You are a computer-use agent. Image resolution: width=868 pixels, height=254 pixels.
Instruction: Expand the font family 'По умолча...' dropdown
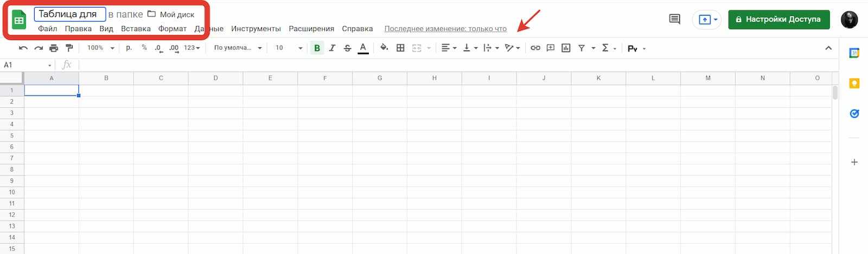(238, 48)
